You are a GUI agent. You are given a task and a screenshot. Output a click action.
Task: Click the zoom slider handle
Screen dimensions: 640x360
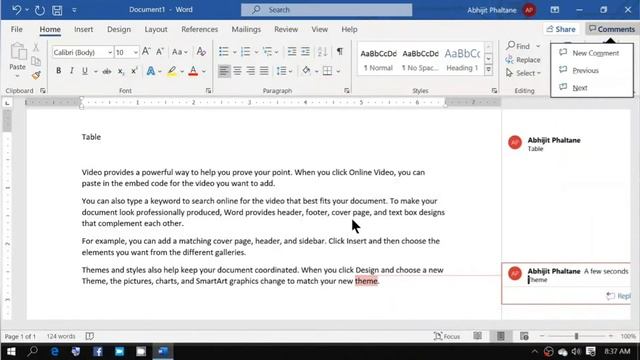tap(576, 336)
